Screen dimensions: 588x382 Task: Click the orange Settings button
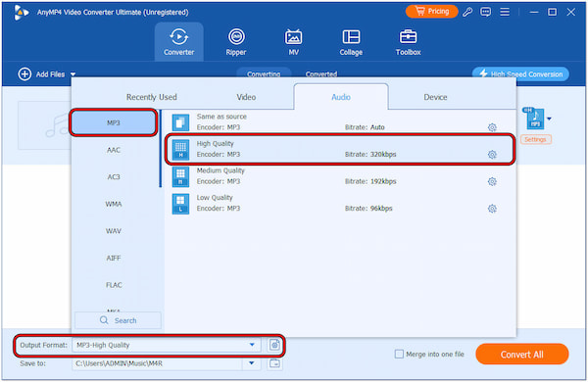coord(535,139)
